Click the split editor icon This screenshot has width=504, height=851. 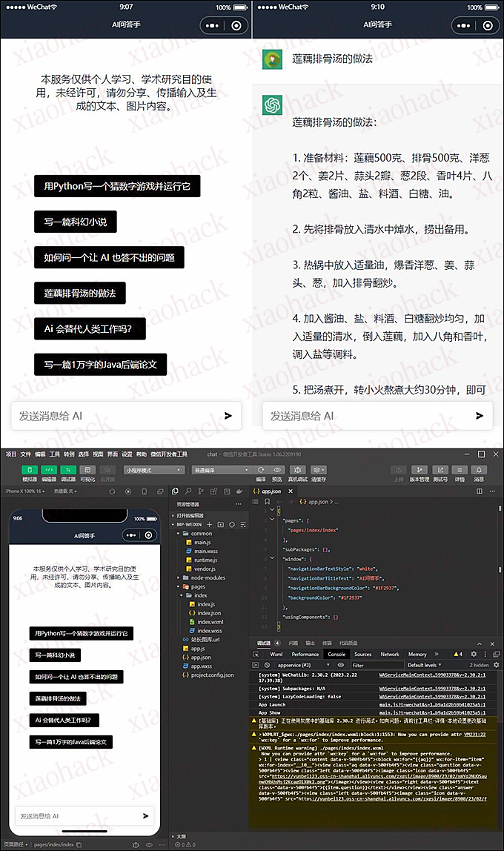(479, 491)
